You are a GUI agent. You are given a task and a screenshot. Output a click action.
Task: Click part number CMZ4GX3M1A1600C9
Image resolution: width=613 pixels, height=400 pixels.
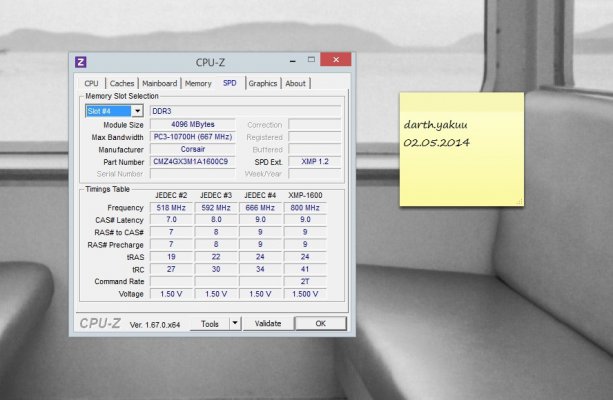click(193, 161)
